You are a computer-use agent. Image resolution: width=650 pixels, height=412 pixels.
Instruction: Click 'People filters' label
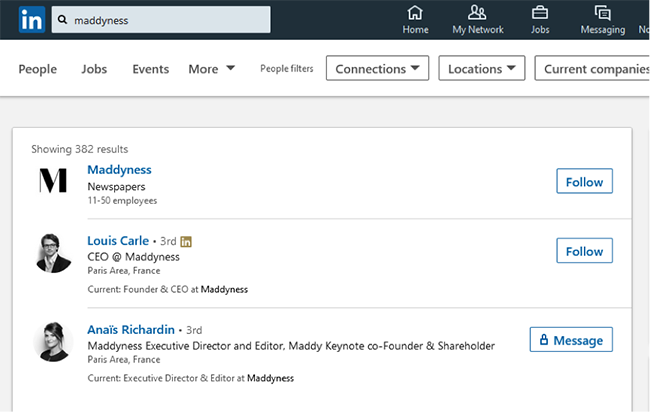[287, 68]
